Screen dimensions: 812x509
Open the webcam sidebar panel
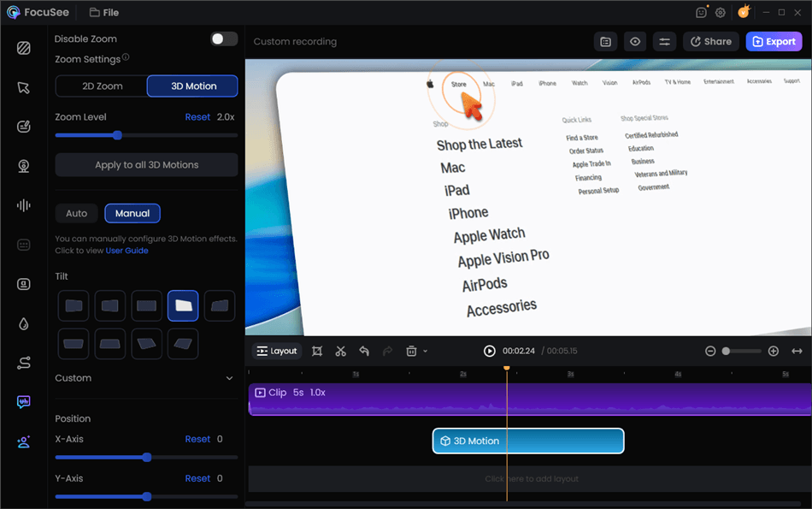tap(23, 166)
